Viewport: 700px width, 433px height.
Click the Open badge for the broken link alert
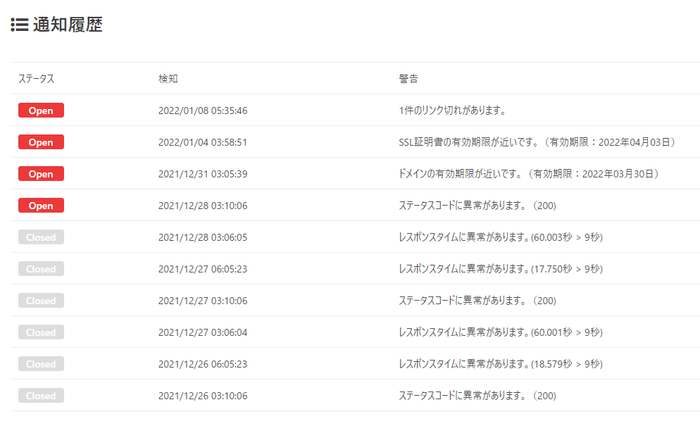point(41,110)
